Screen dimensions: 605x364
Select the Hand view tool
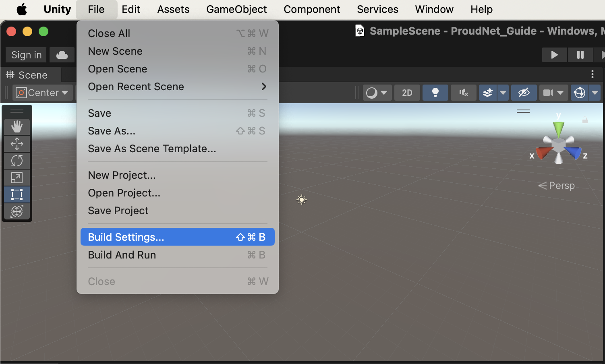tap(17, 127)
